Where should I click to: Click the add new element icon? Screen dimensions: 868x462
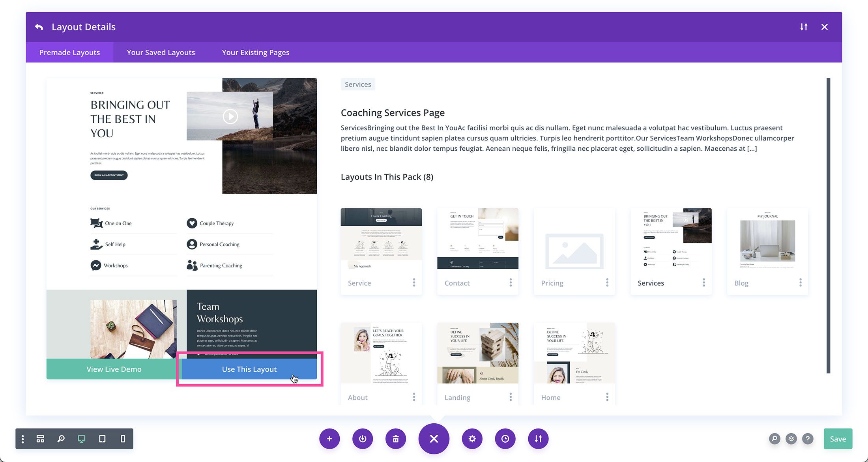tap(329, 438)
